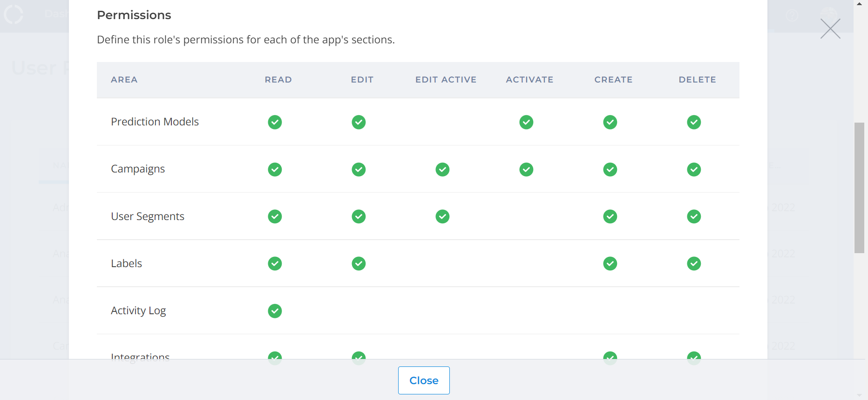Click the Prediction Models Activate checkmark
868x400 pixels.
click(526, 122)
